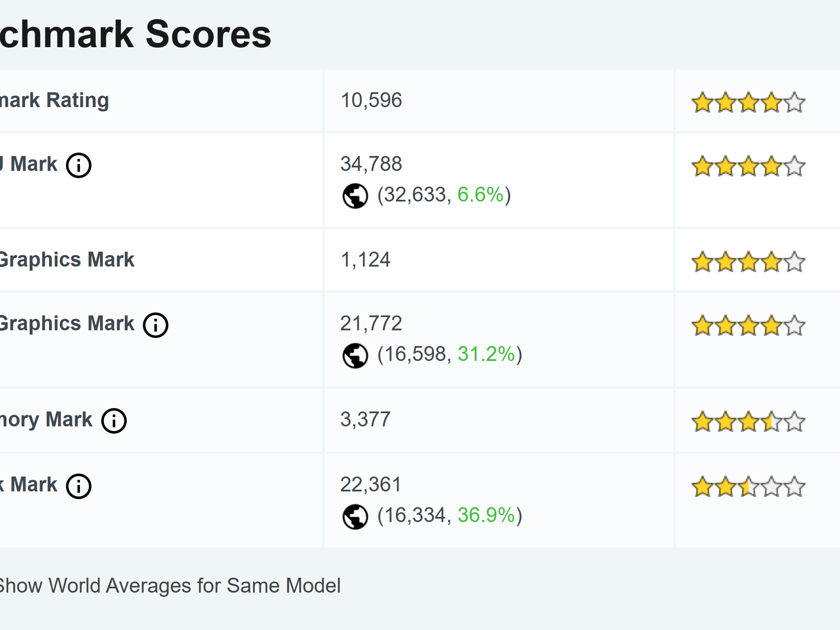Click the star rating in the 34,788 row
Viewport: 840px width, 630px height.
pyautogui.click(x=749, y=166)
